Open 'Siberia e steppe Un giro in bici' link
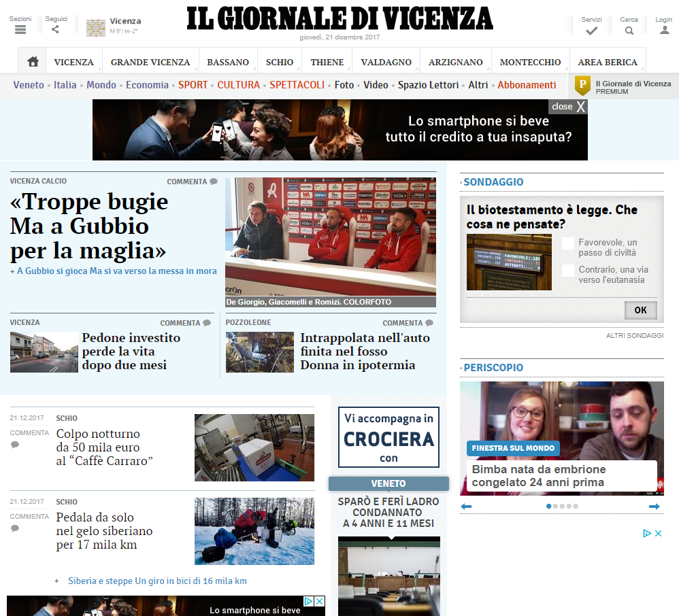 [157, 581]
